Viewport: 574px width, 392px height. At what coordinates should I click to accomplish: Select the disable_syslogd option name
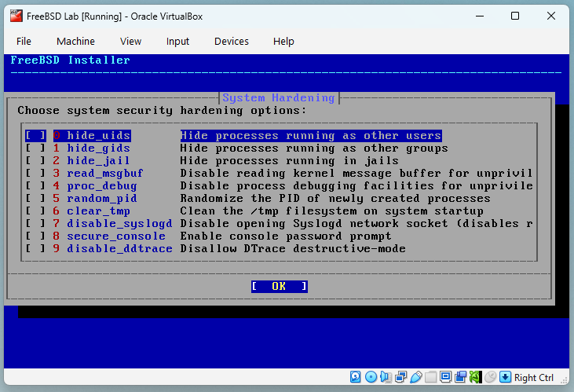(119, 223)
